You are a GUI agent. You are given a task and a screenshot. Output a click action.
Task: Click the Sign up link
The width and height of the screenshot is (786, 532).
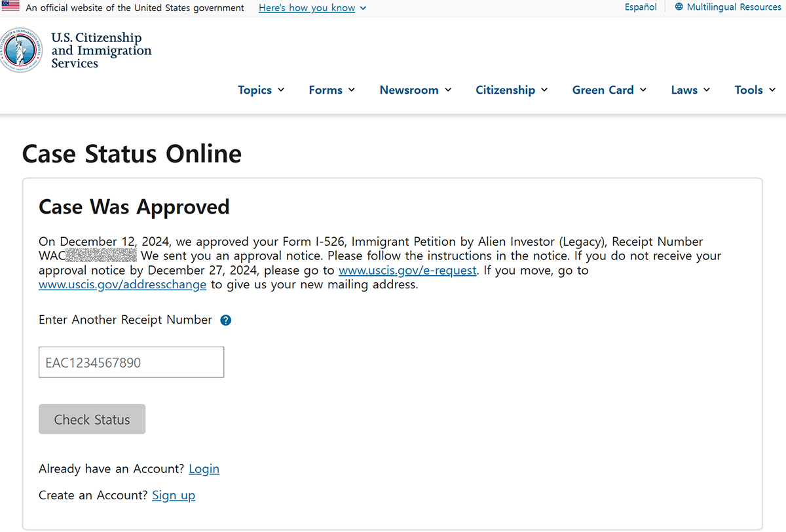[x=174, y=495]
